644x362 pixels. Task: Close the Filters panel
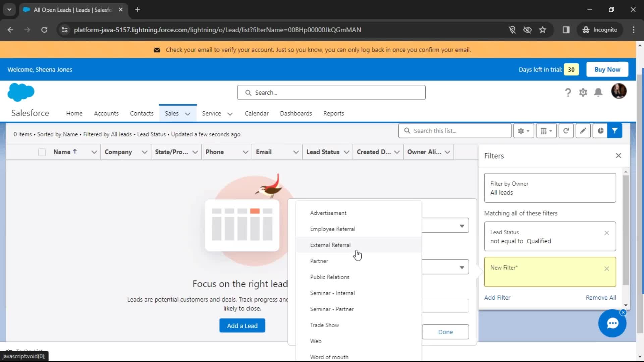coord(619,156)
